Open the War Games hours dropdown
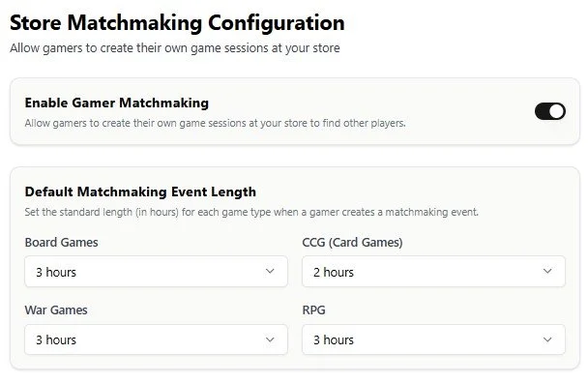 coord(156,339)
